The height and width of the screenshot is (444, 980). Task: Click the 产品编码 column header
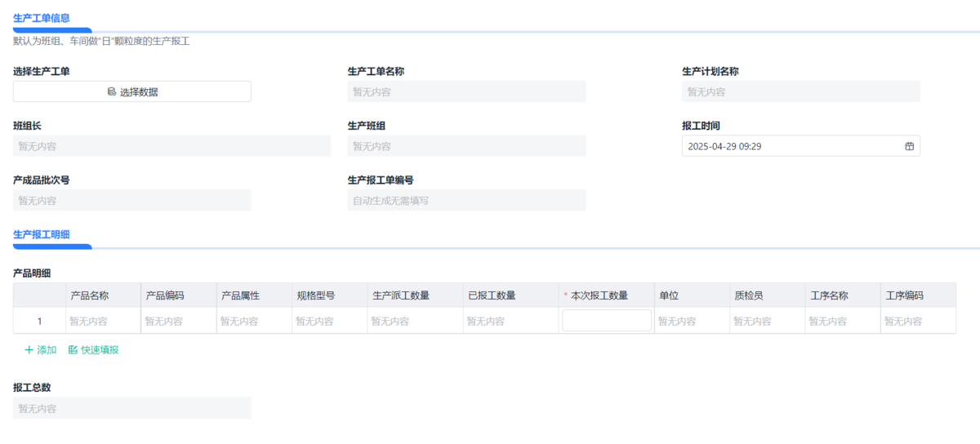coord(178,295)
